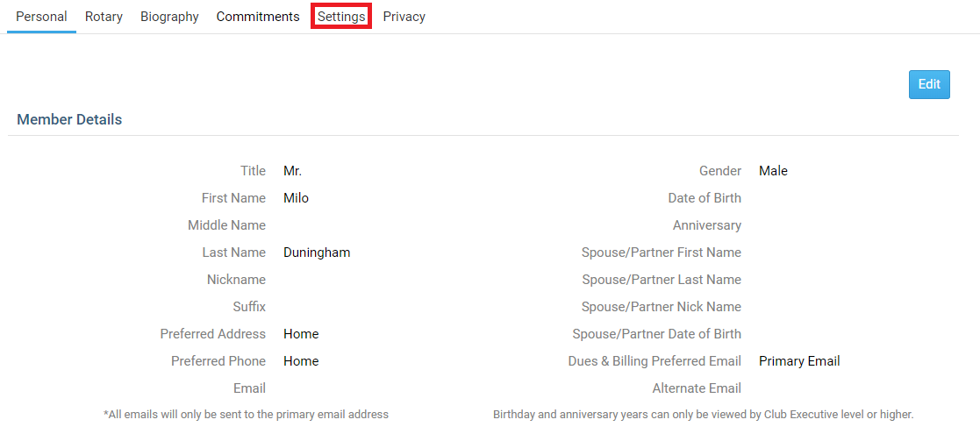Screen dimensions: 980x434
Task: Click the Preferred Address value Home
Action: 301,334
